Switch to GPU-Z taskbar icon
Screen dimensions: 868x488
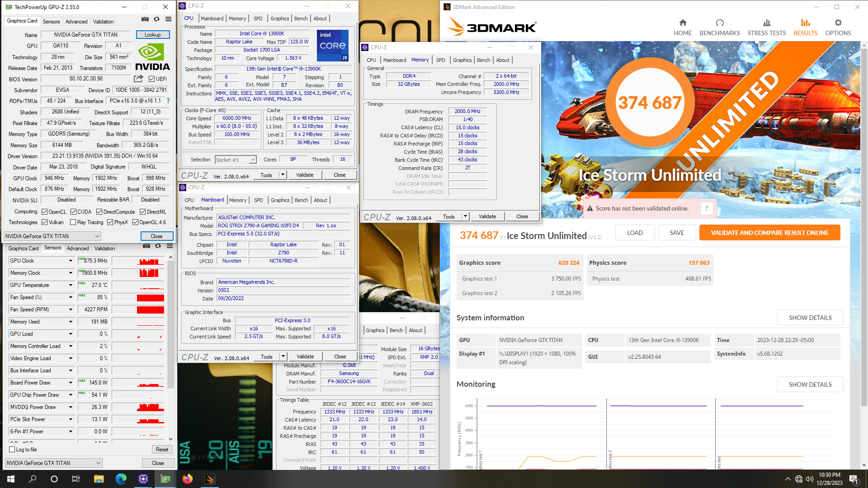coord(165,479)
